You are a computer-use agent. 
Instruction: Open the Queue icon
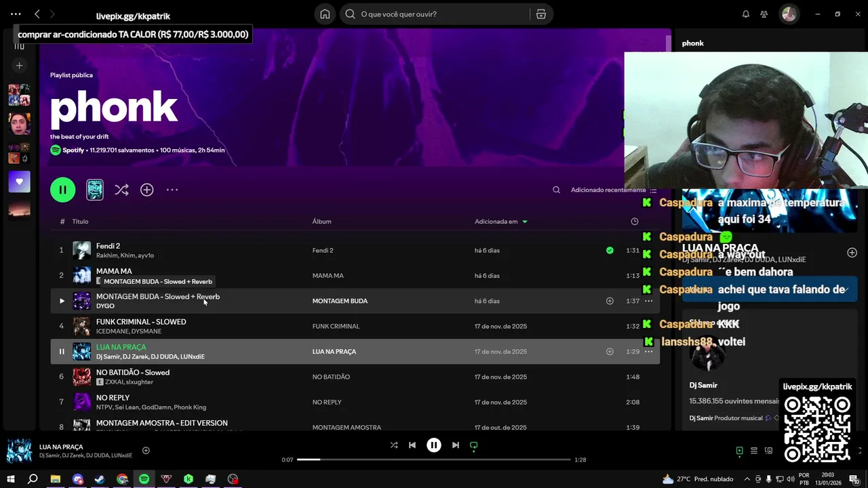pos(754,451)
